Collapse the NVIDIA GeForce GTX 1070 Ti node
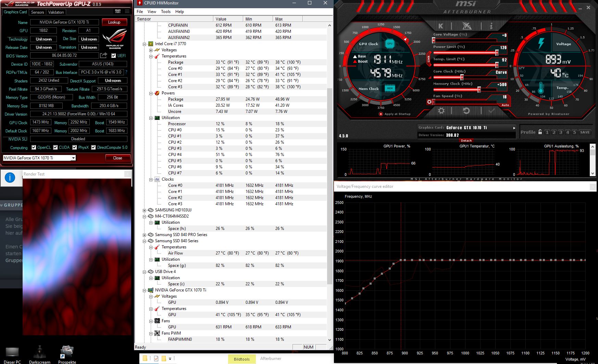 click(144, 290)
